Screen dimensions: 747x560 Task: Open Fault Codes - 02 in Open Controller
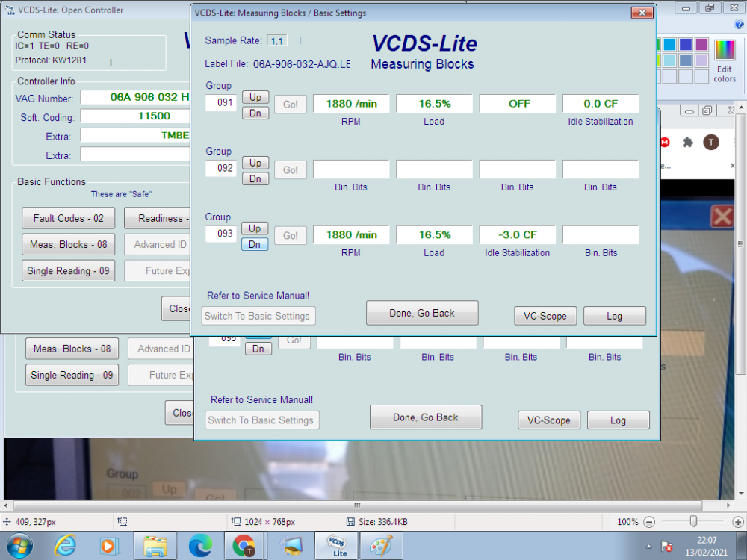tap(69, 218)
